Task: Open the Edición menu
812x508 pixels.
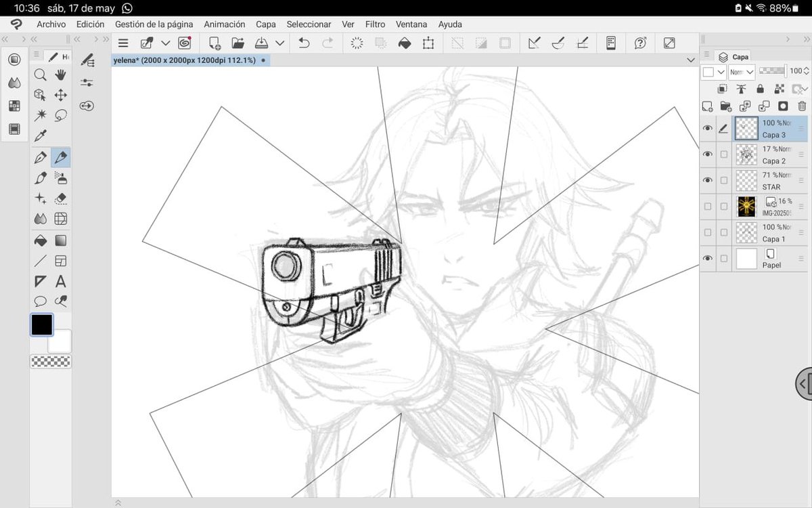Action: [90, 24]
